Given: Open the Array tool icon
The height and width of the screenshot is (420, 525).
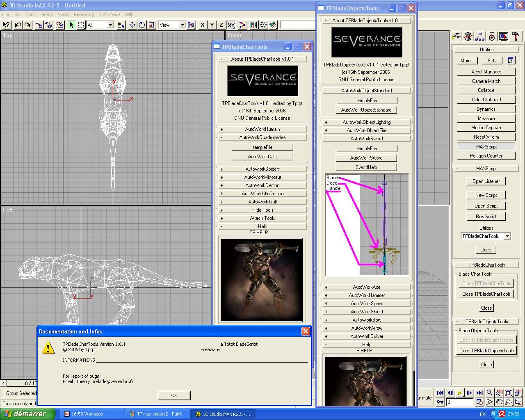Looking at the screenshot, I should 264,25.
